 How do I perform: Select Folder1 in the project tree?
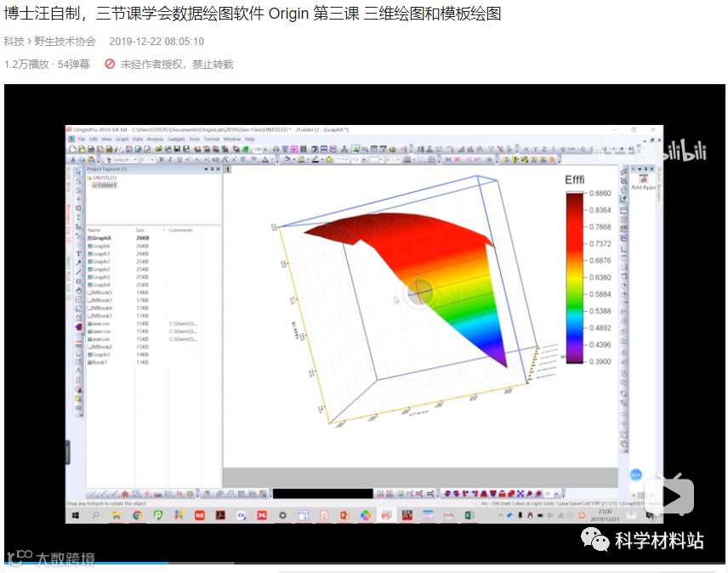tap(105, 185)
